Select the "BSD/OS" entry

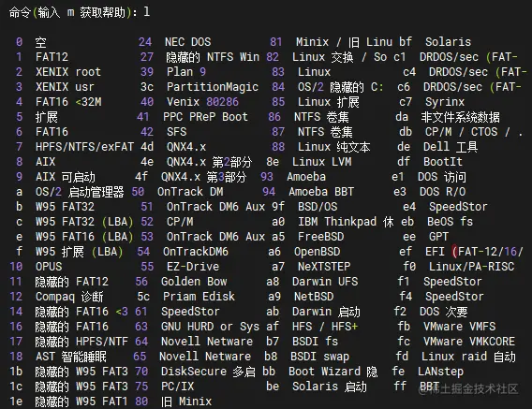[318, 207]
